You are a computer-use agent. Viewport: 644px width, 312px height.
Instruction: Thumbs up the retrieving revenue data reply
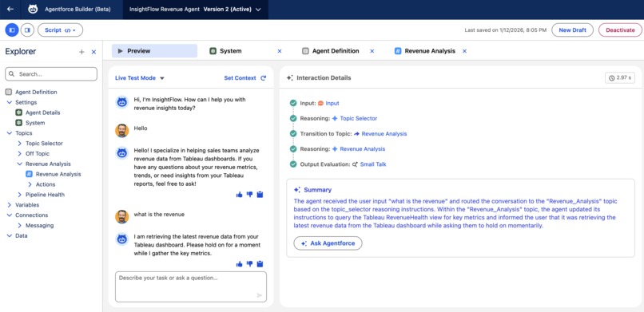240,264
